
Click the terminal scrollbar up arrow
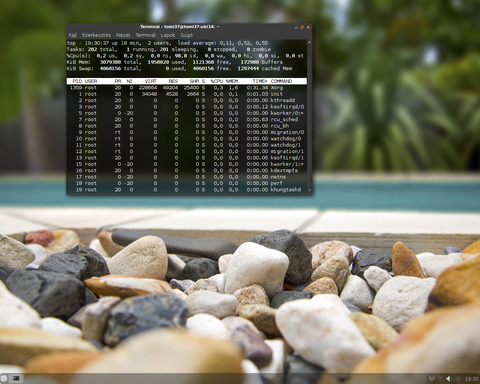click(310, 43)
